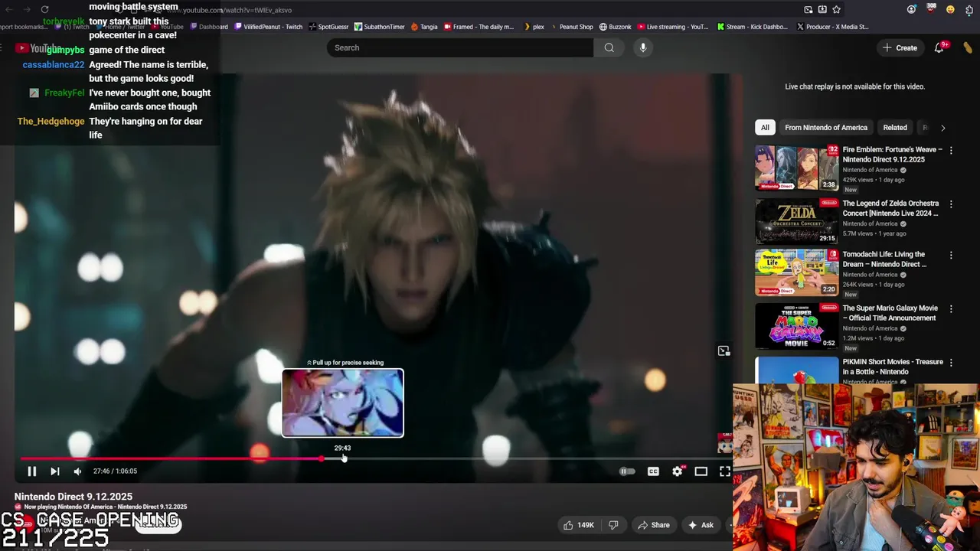Open the player settings gear
Screen dimensions: 980x551
(678, 471)
